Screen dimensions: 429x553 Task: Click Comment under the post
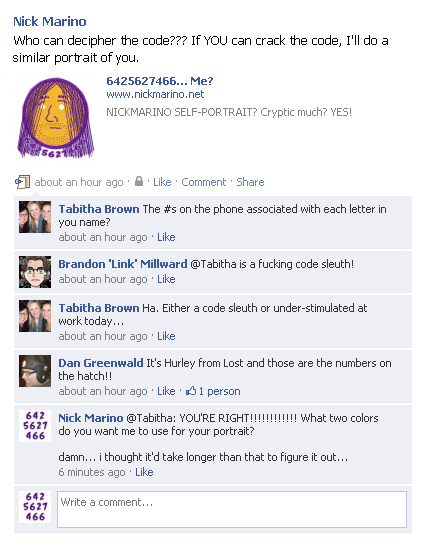click(204, 182)
